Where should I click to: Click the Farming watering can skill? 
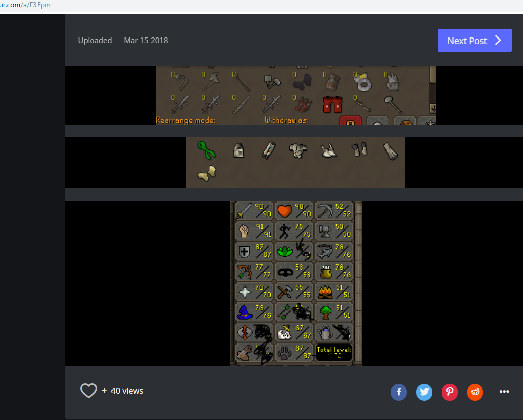[x=324, y=333]
